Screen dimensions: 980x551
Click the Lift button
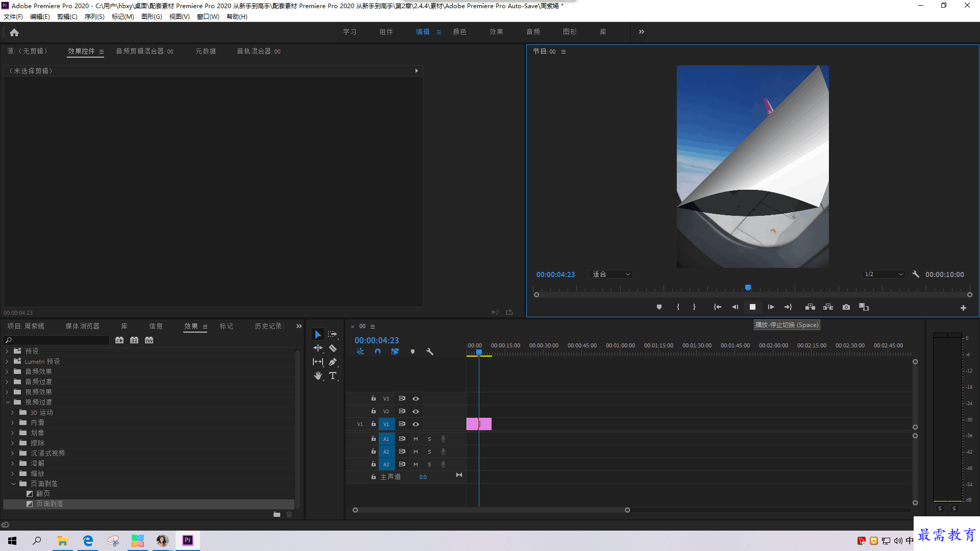pyautogui.click(x=810, y=307)
